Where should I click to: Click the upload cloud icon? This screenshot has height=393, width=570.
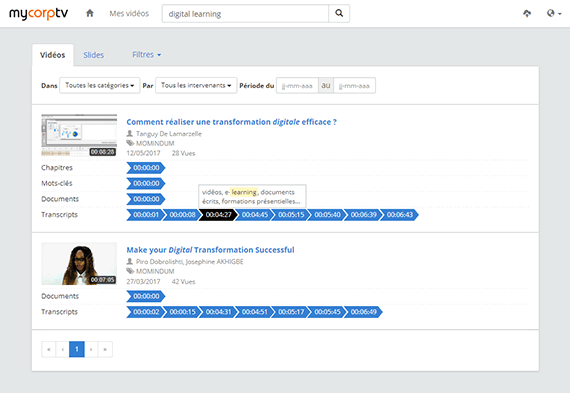click(527, 13)
